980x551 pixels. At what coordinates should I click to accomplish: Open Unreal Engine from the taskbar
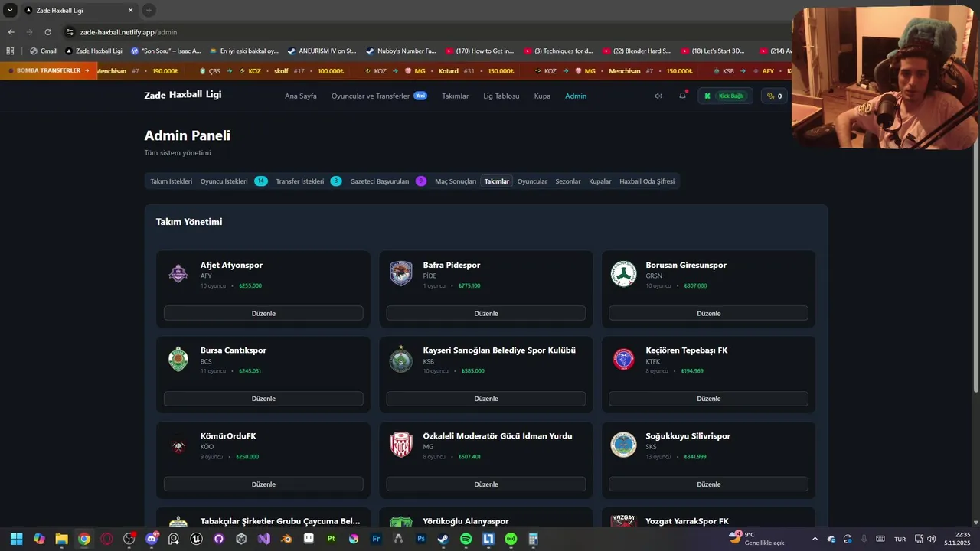click(x=197, y=539)
